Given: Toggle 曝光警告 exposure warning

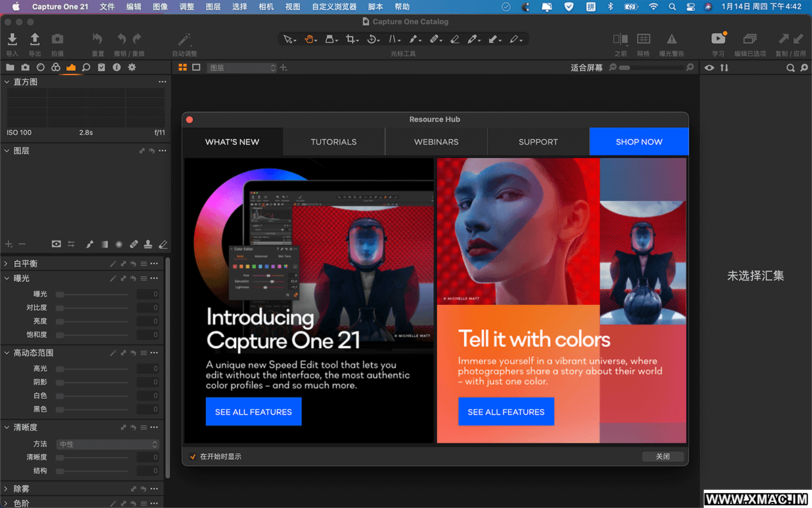Looking at the screenshot, I should click(x=671, y=39).
